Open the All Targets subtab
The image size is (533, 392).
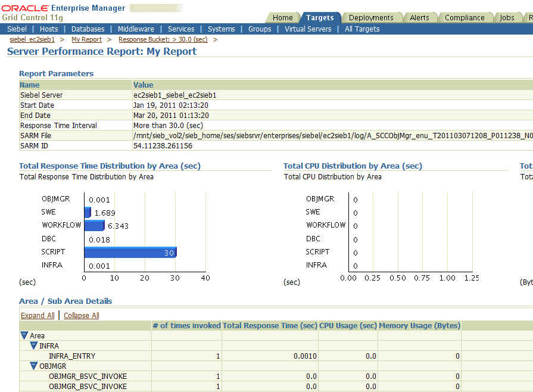362,29
